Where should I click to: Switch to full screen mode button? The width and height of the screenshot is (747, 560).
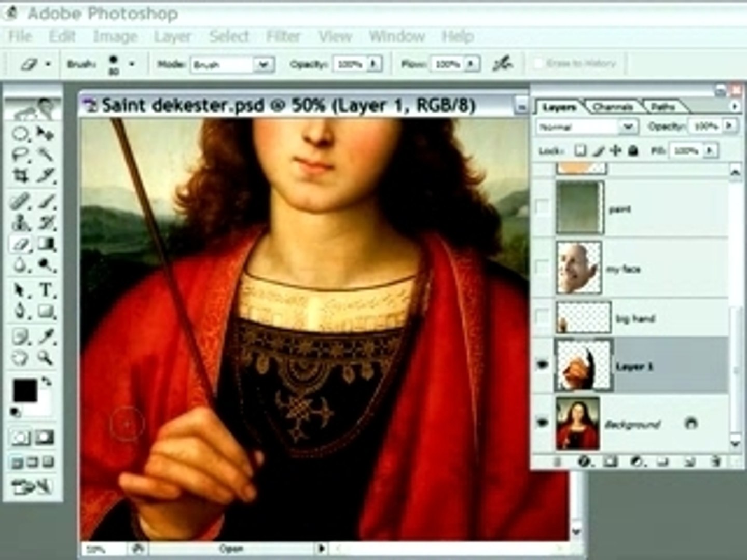tap(48, 462)
